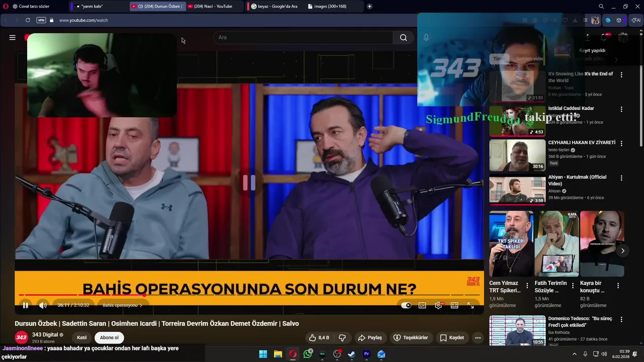Toggle the autoplay switch in player

406,305
